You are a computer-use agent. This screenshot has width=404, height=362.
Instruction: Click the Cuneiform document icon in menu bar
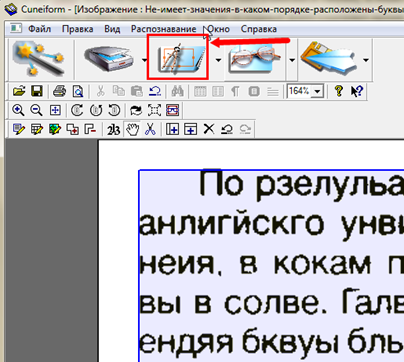tap(15, 28)
